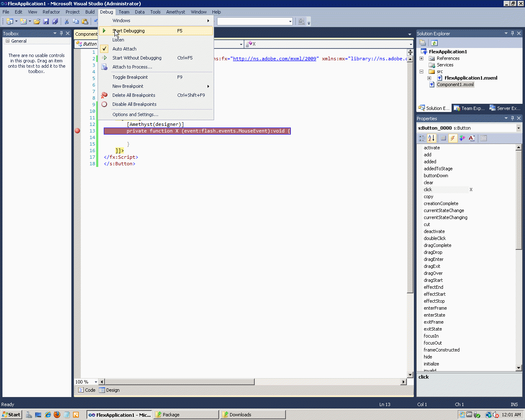Toggle auto-hide pin on Solution Explorer
This screenshot has height=420, width=525.
coord(513,33)
